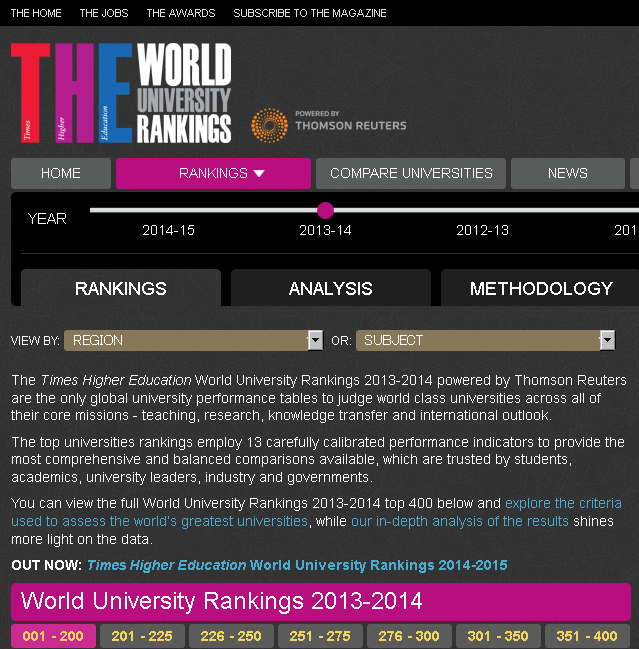Screen dimensions: 639x649
Task: Click the THE World University Rankings logo
Action: click(121, 93)
